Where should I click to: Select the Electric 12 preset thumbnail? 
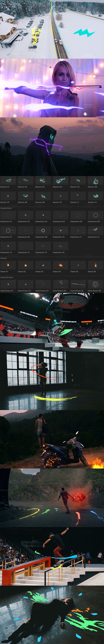[x=96, y=196]
